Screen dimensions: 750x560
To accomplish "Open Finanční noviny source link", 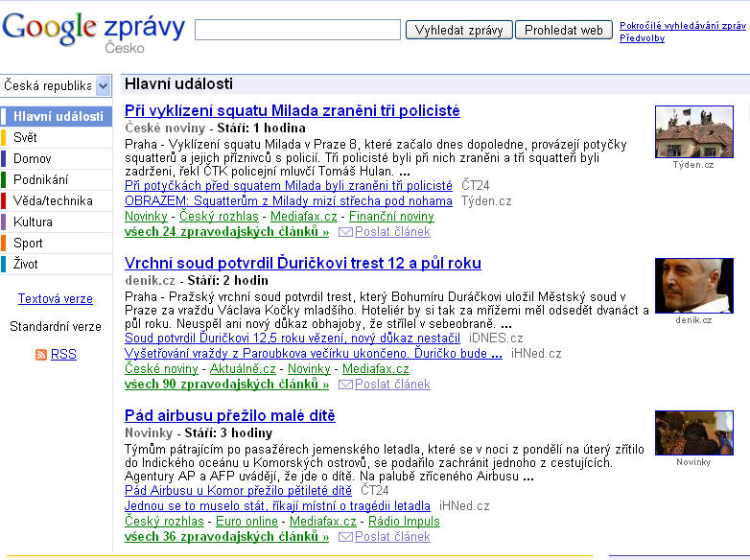I will [x=391, y=216].
